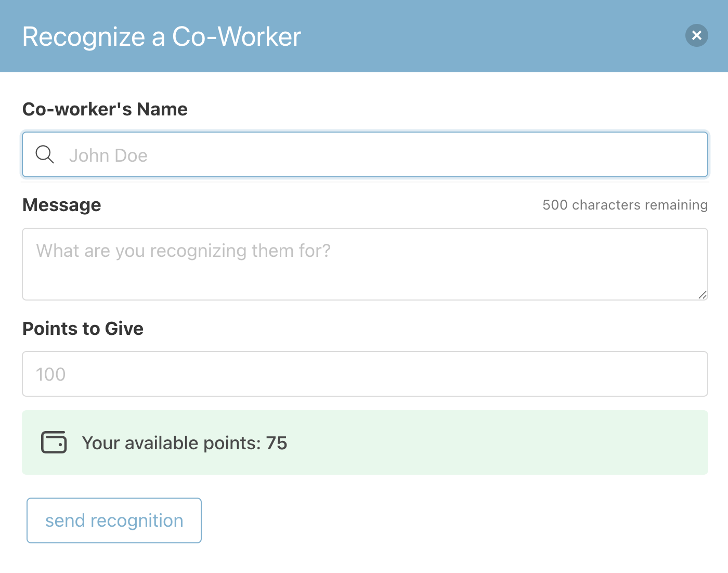Click the wallet icon beside available points
This screenshot has width=728, height=573.
pos(54,442)
